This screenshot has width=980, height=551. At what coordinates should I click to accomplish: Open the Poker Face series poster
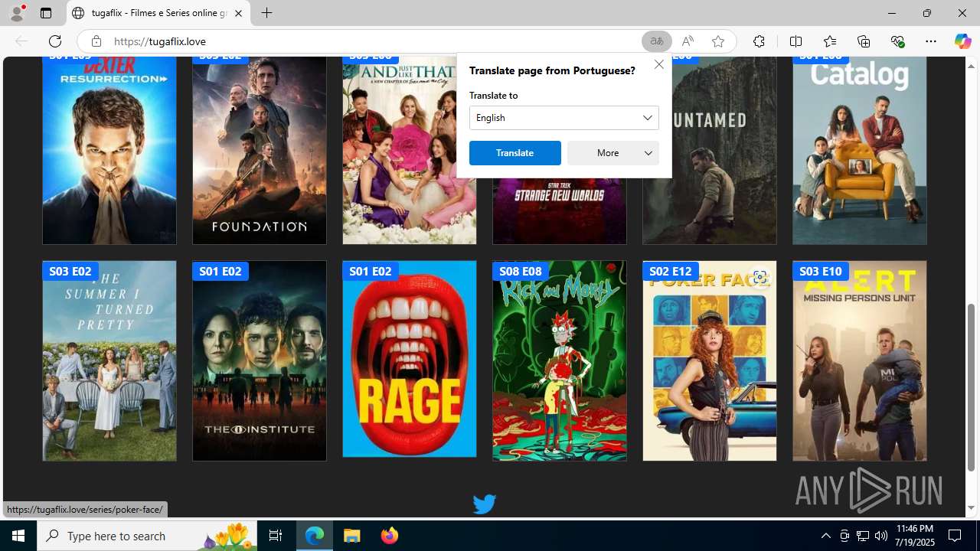click(710, 361)
